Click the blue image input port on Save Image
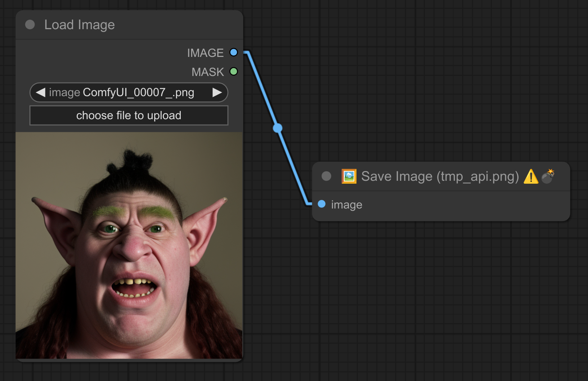Viewport: 588px width, 381px height. (322, 204)
